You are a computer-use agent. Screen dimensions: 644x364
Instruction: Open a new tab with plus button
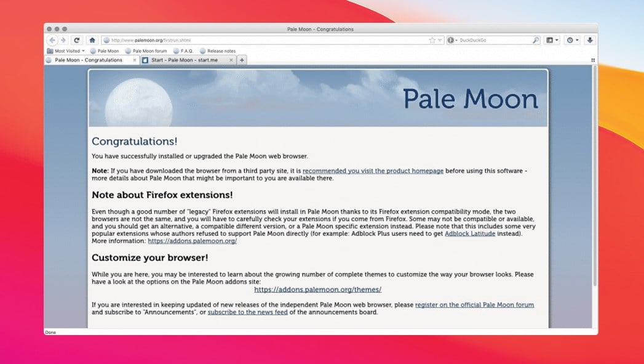tap(242, 60)
